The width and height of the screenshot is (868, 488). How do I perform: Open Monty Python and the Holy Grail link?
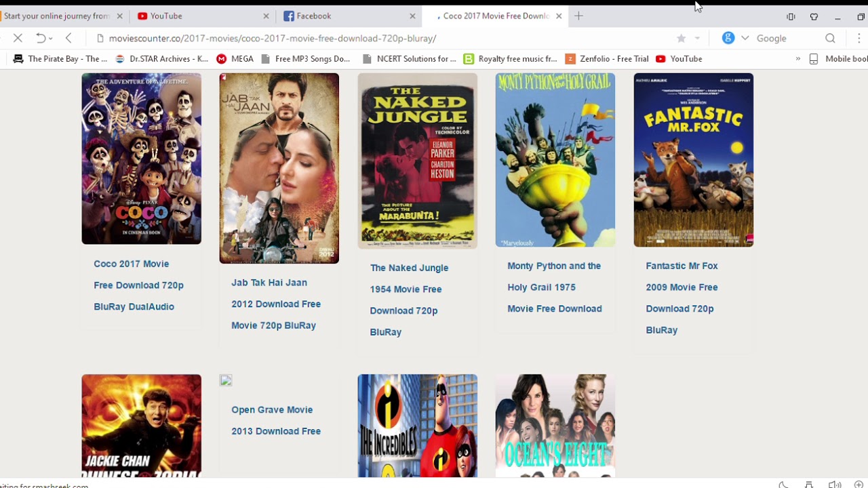click(555, 287)
